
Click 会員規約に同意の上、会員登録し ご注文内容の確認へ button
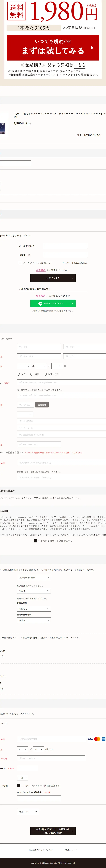click(53, 831)
